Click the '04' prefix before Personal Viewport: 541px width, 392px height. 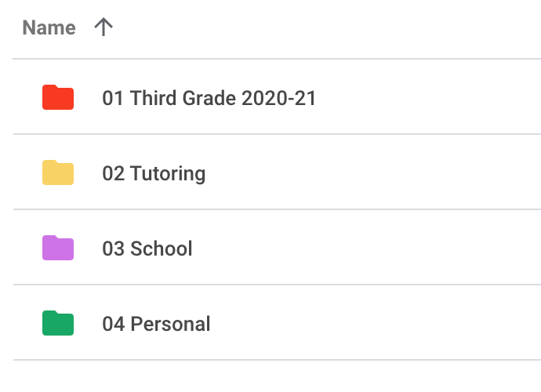[x=113, y=325]
